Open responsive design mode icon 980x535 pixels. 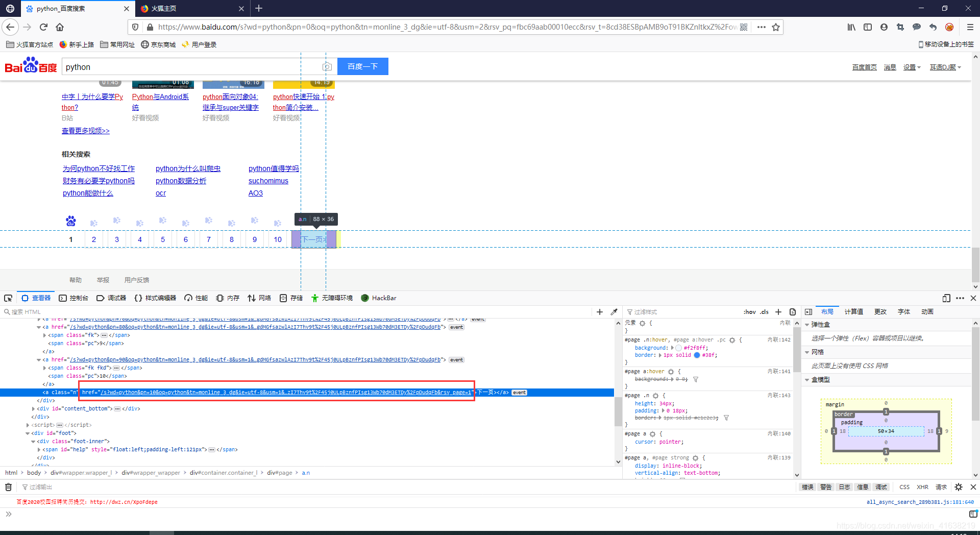946,298
